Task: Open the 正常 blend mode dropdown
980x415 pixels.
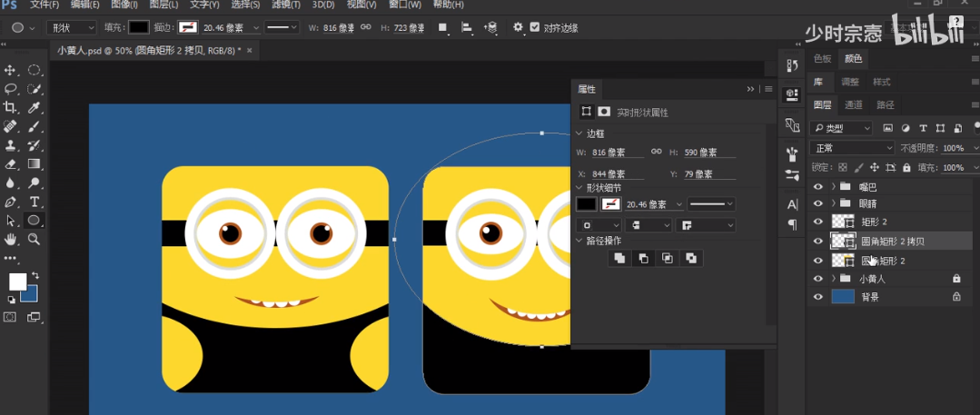Action: pyautogui.click(x=852, y=148)
